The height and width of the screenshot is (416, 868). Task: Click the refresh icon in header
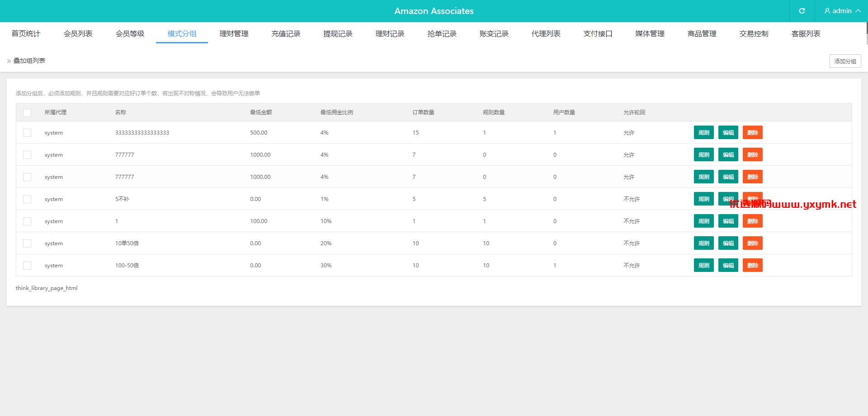click(x=802, y=11)
